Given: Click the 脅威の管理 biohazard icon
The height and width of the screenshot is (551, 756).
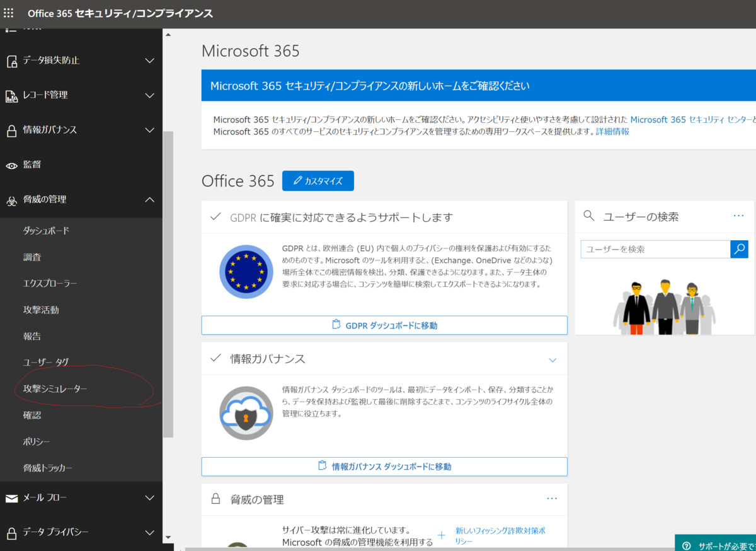Looking at the screenshot, I should [11, 200].
